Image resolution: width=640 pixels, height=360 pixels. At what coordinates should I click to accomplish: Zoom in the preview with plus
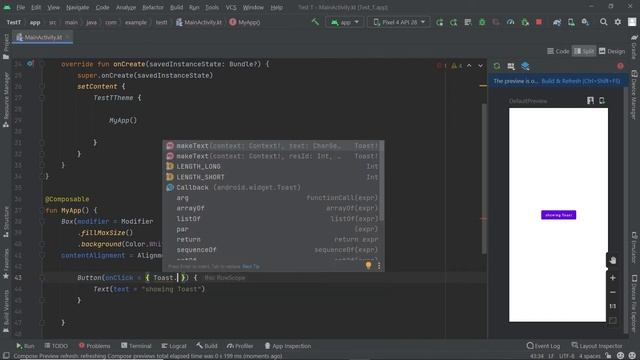(x=613, y=278)
